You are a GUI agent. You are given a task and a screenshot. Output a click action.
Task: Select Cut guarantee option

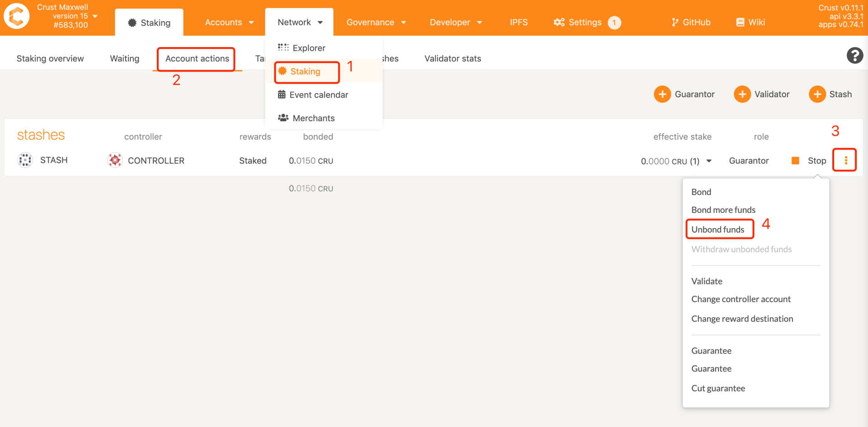[x=718, y=389]
